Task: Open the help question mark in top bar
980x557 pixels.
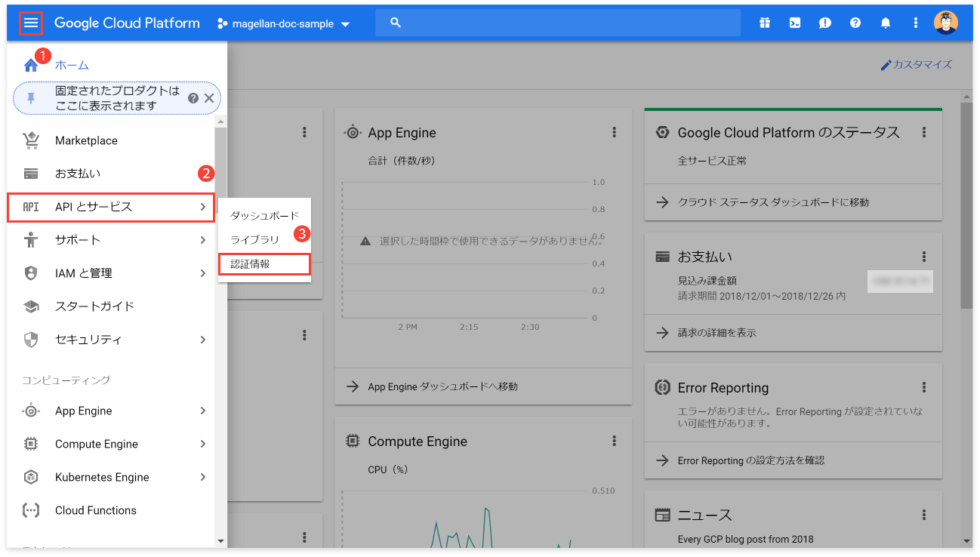Action: (x=855, y=23)
